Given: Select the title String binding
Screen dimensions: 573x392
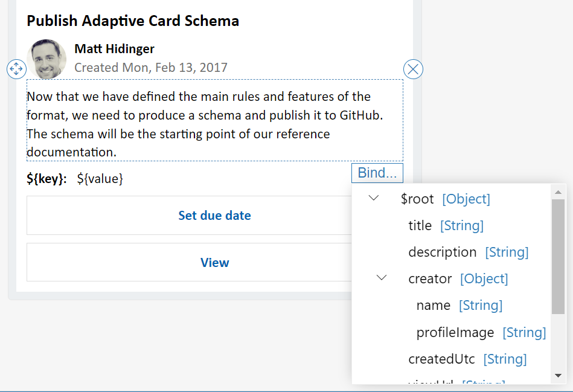Looking at the screenshot, I should [420, 225].
